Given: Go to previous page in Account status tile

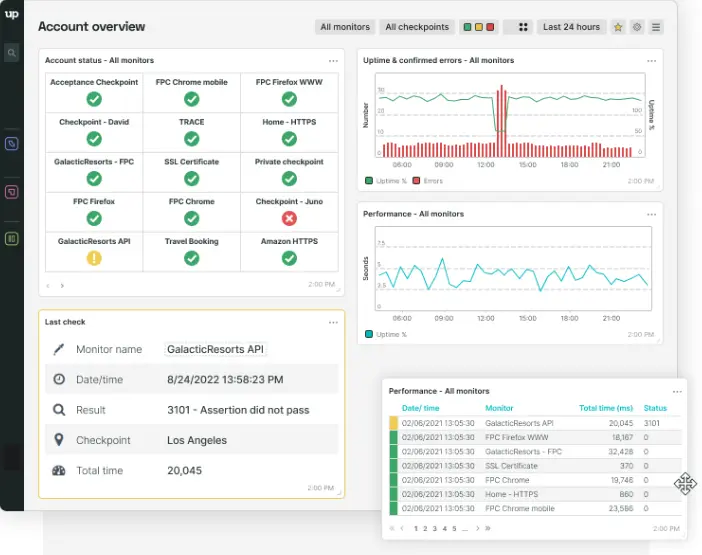Looking at the screenshot, I should 48,286.
